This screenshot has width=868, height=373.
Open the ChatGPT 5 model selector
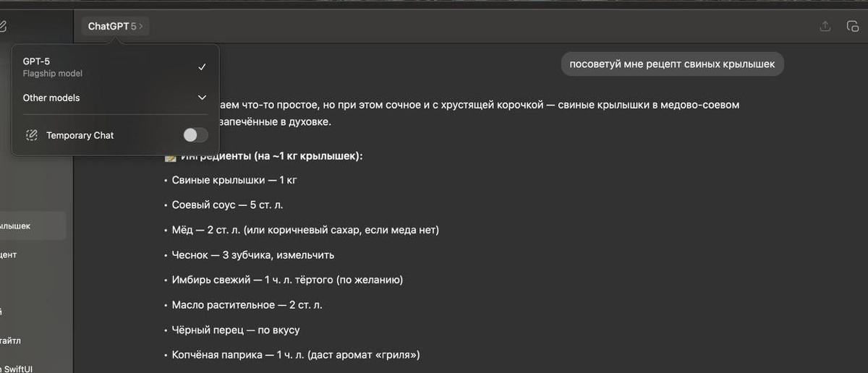click(115, 26)
